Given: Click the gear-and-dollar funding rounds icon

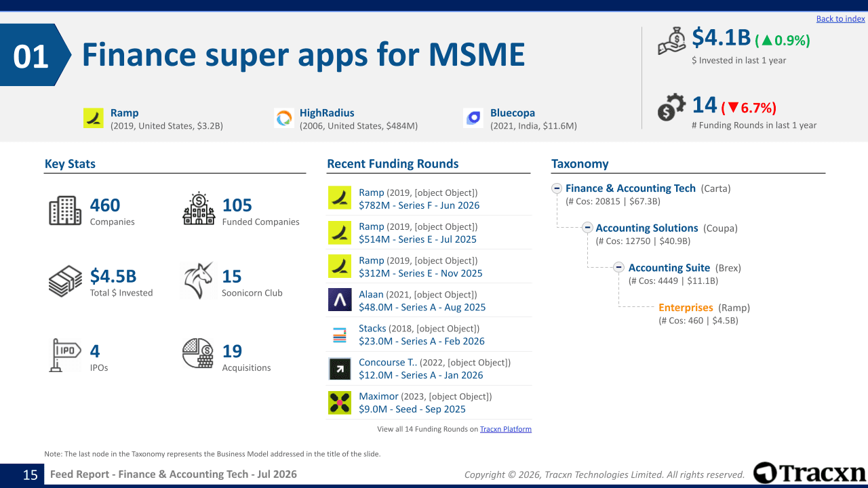Looking at the screenshot, I should [x=672, y=107].
